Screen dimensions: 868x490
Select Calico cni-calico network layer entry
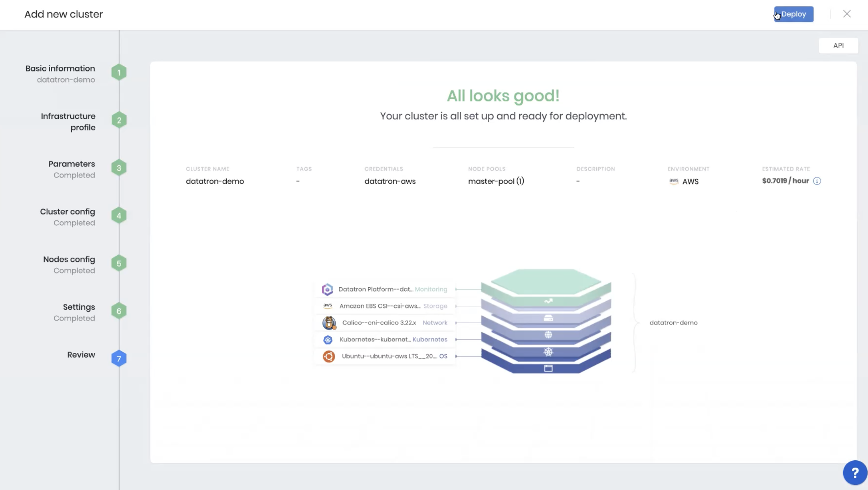(385, 323)
